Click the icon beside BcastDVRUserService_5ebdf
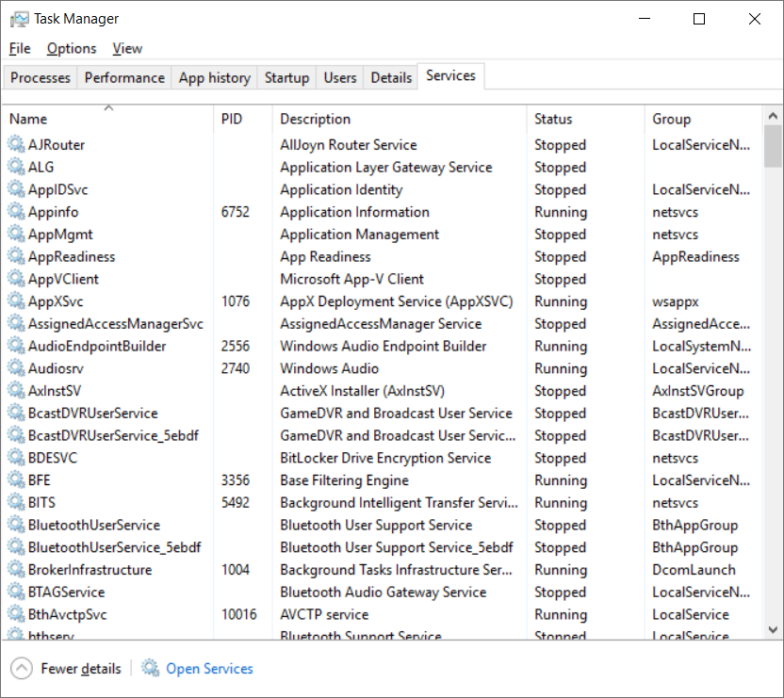Screen dimensions: 784x698 16,435
